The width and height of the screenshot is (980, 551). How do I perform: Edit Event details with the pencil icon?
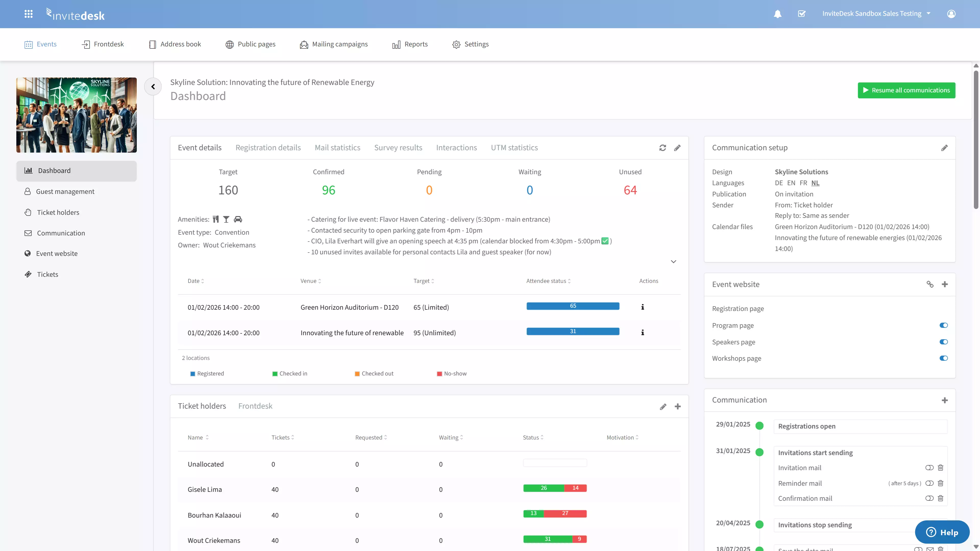(x=677, y=148)
